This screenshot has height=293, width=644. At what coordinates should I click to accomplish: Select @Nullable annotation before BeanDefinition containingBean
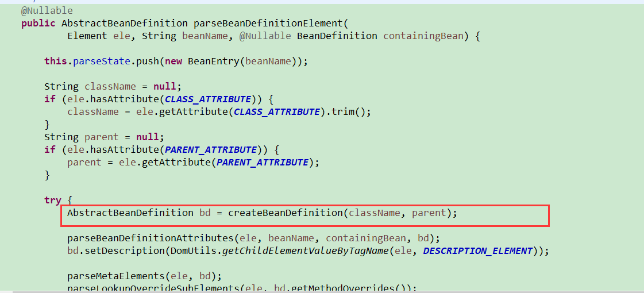coord(265,36)
